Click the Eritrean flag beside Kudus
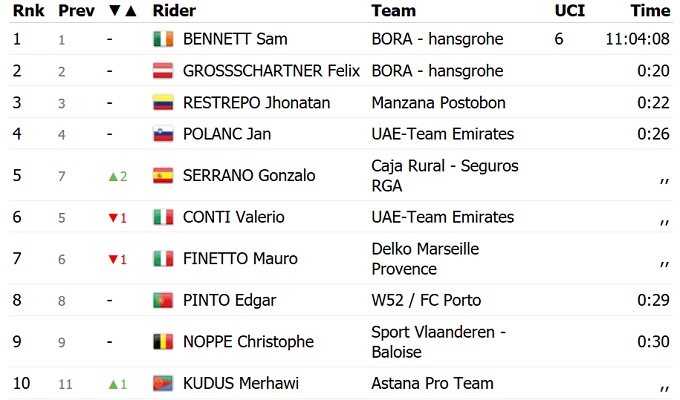Viewport: 680px width, 400px height. click(x=163, y=383)
